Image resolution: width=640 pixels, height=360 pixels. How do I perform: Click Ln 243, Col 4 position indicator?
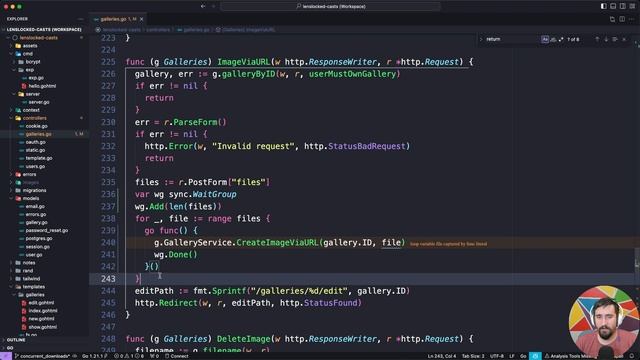(442, 356)
